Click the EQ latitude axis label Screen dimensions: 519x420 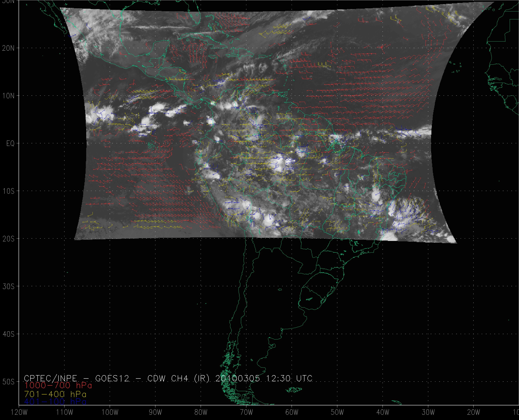point(10,143)
